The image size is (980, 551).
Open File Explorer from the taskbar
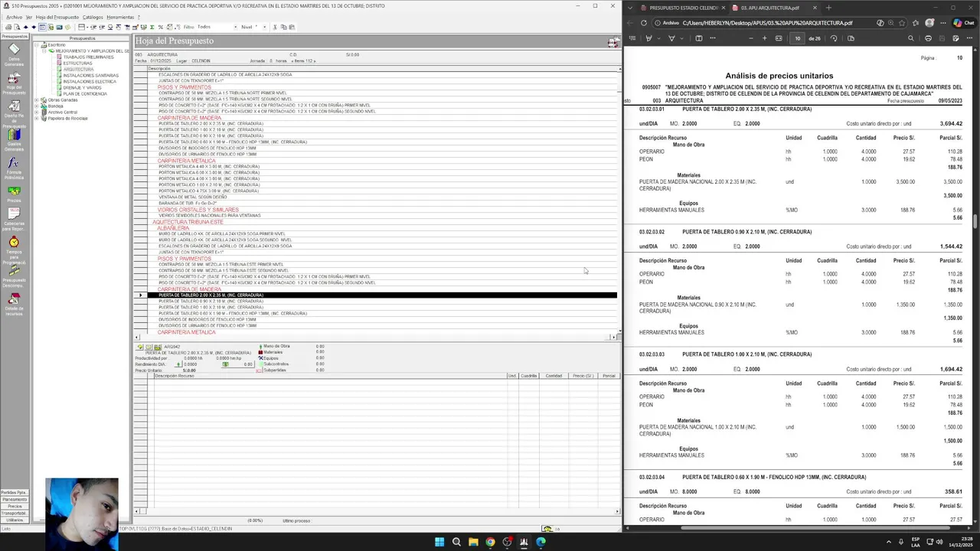tap(473, 542)
